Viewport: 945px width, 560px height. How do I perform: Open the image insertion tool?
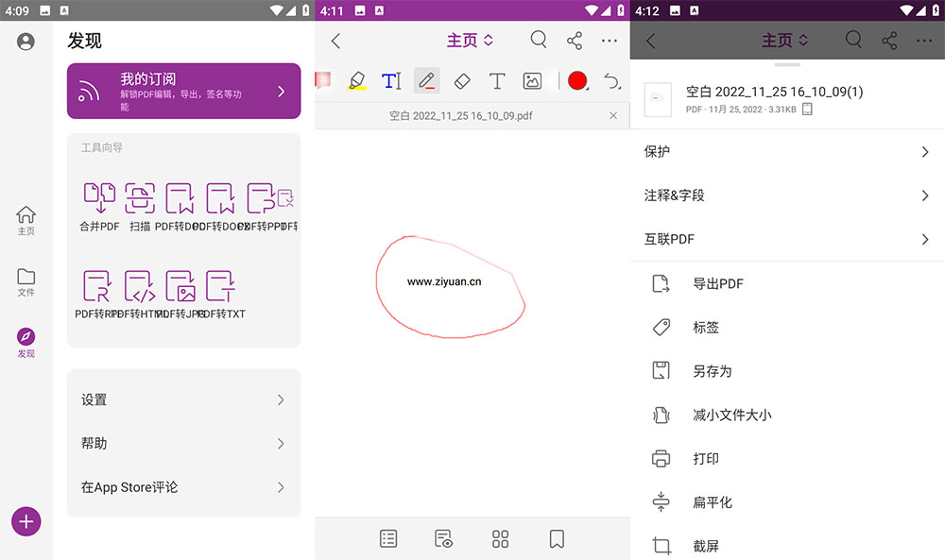[x=532, y=80]
